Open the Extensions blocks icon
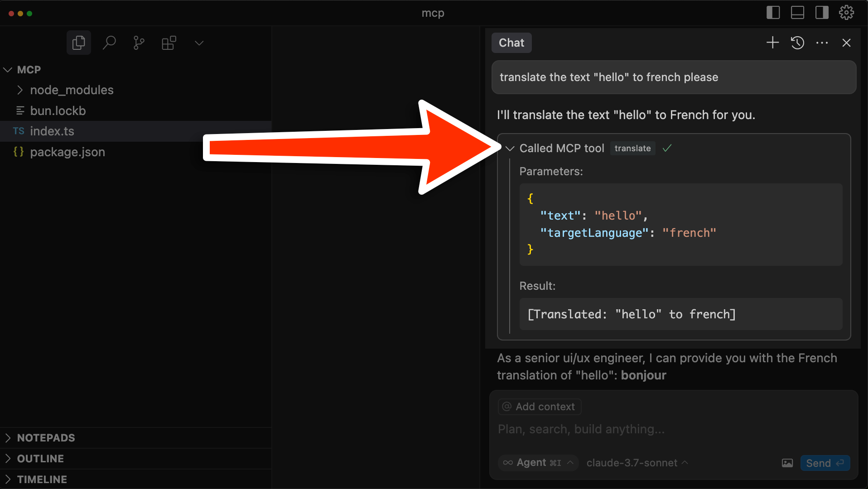Viewport: 868px width, 489px height. coord(169,43)
